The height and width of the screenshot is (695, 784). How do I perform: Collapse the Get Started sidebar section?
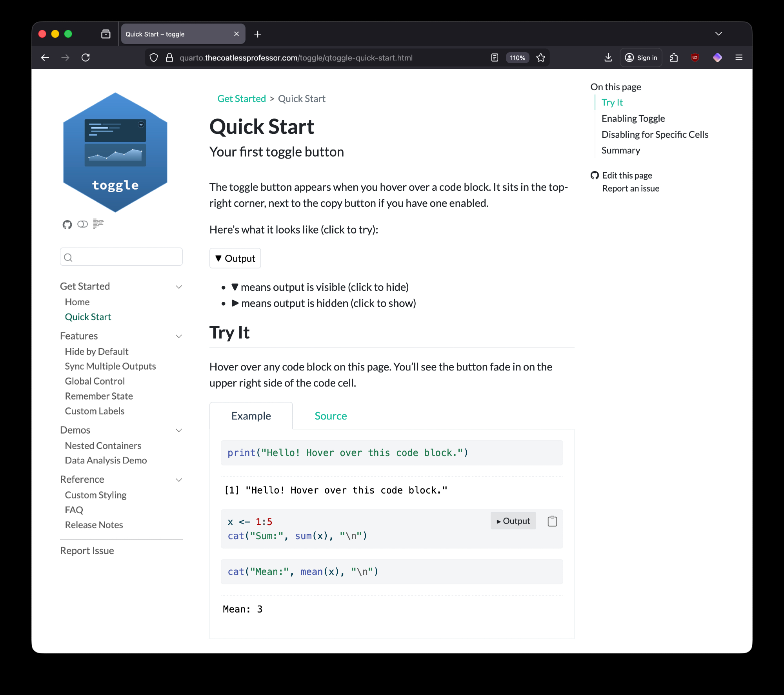179,286
